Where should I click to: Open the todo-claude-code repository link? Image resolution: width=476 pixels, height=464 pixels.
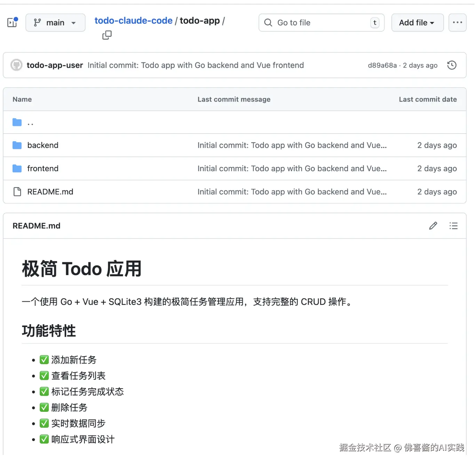click(x=133, y=21)
